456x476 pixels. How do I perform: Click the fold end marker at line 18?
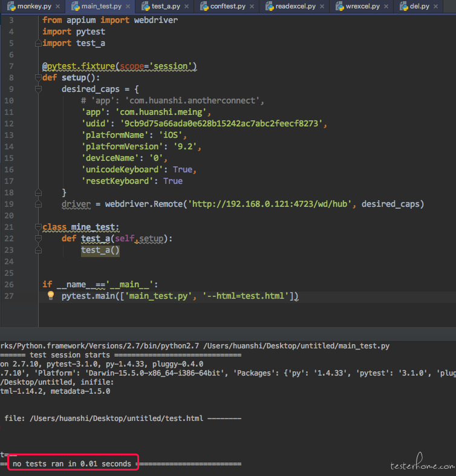[38, 192]
